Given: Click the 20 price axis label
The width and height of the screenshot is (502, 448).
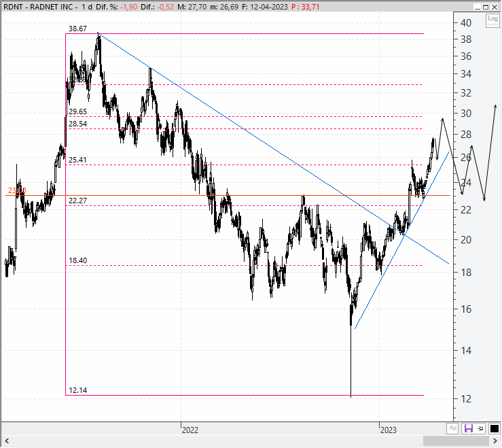Looking at the screenshot, I should 466,240.
